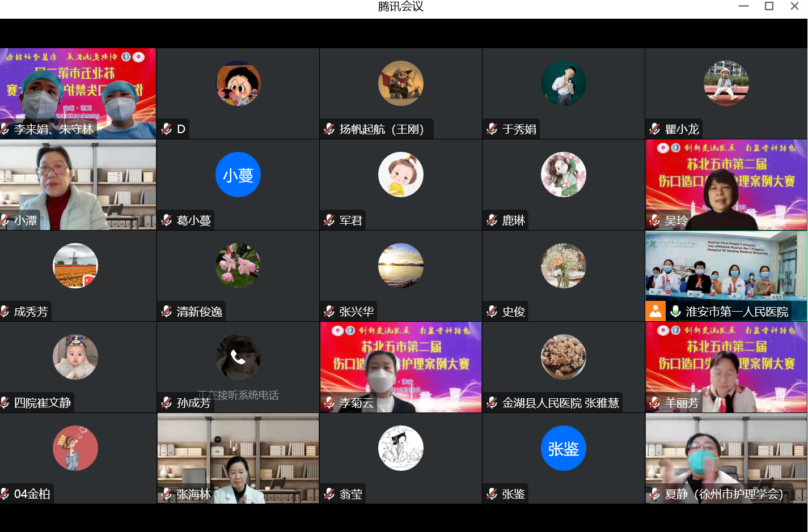
Task: Select 张海林's video feed
Action: coord(238,458)
